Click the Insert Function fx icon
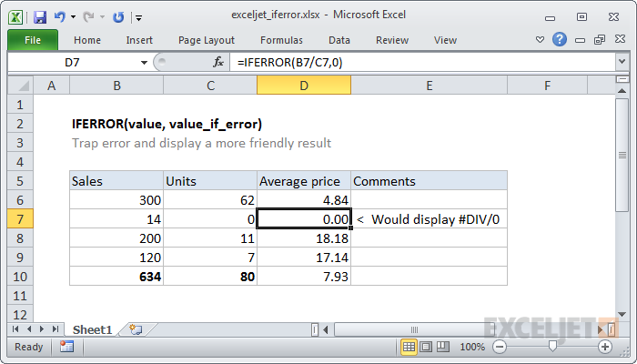The height and width of the screenshot is (364, 637). [218, 62]
